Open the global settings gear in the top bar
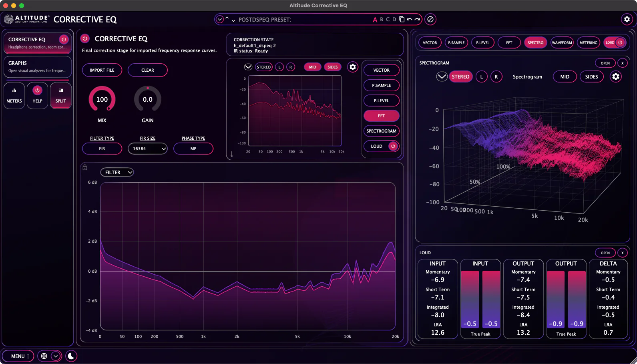 pyautogui.click(x=627, y=19)
